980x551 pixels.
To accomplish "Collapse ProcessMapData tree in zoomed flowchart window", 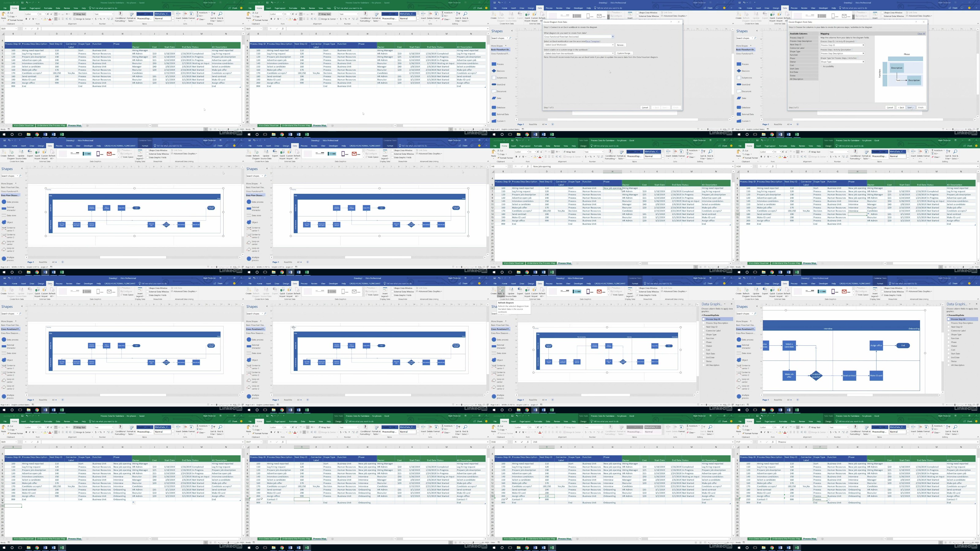I will 948,315.
